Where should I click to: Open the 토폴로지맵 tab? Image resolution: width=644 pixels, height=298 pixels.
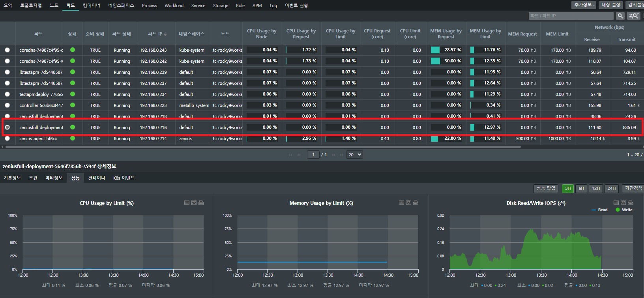pyautogui.click(x=31, y=6)
